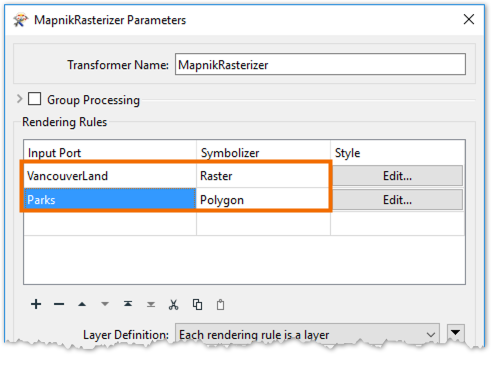This screenshot has height=379, width=491.
Task: Select the VancouverLand input port cell
Action: (x=110, y=176)
